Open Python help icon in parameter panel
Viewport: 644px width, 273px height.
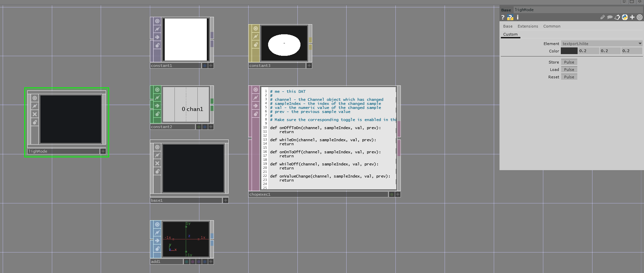(510, 17)
